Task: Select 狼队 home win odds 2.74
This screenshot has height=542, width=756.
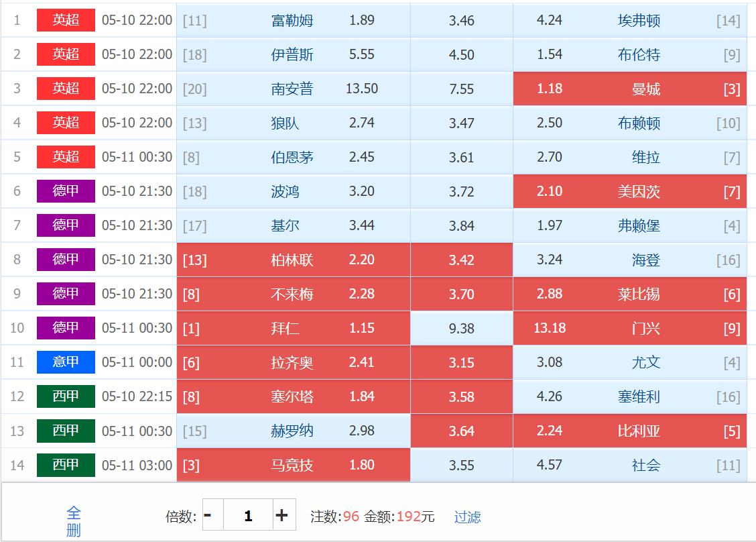Action: (x=293, y=123)
